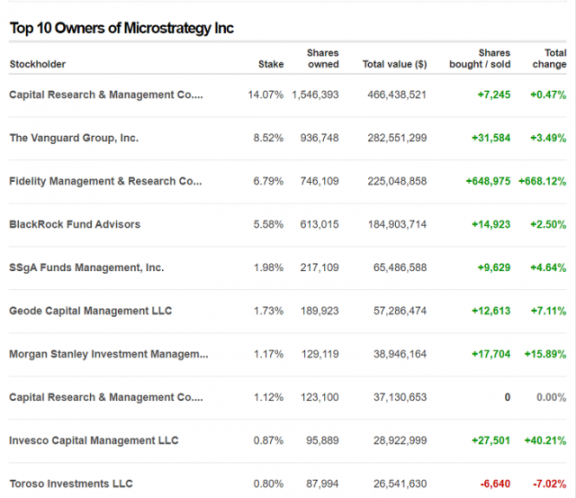
Task: Click the Total value ($) column header
Action: pos(395,64)
